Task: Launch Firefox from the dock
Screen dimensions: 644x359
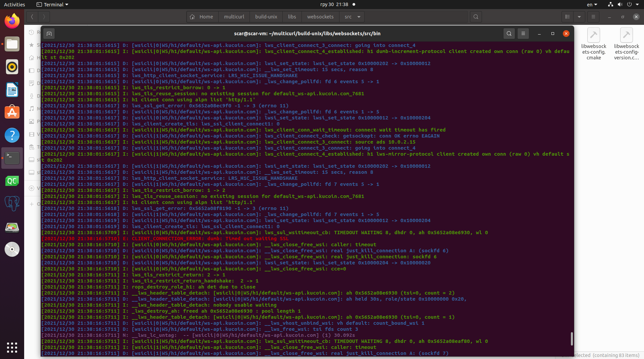Action: tap(12, 20)
